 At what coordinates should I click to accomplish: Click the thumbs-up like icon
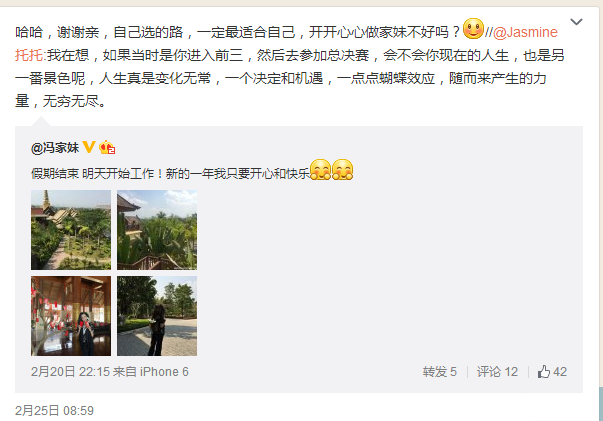point(544,372)
